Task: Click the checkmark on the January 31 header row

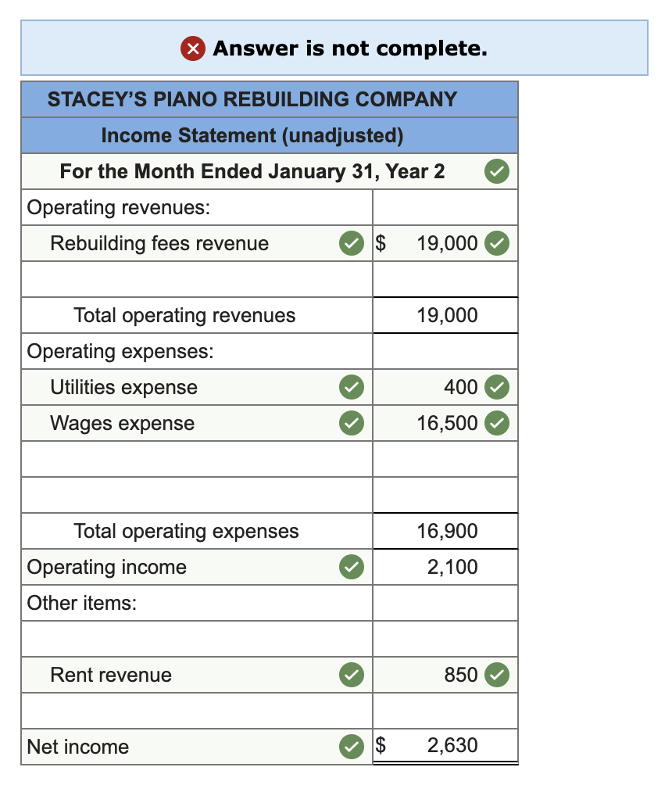Action: pyautogui.click(x=496, y=171)
